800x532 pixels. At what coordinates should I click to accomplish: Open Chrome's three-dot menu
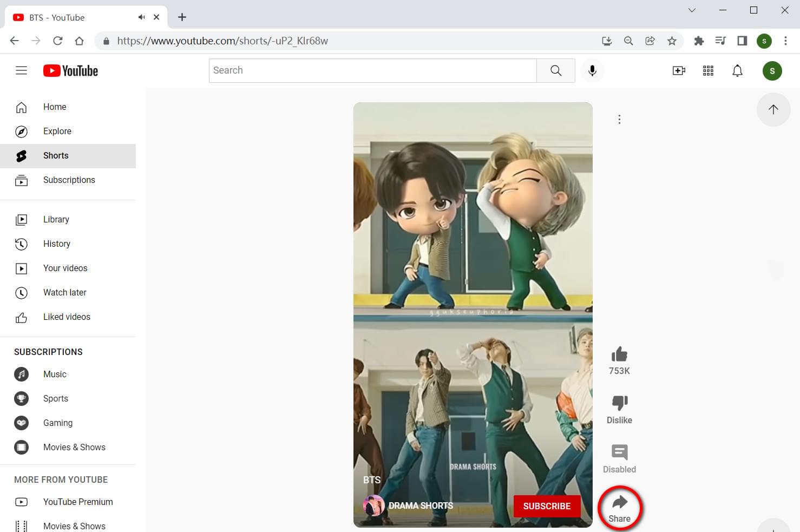point(785,41)
